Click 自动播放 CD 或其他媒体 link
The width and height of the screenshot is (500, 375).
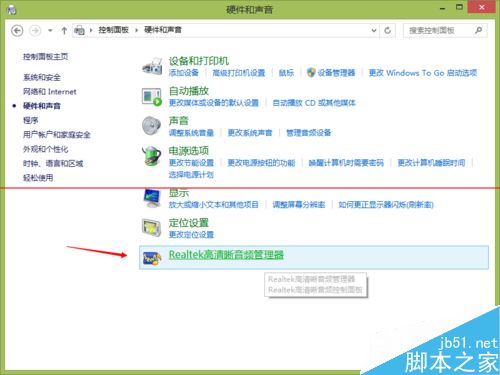(314, 103)
